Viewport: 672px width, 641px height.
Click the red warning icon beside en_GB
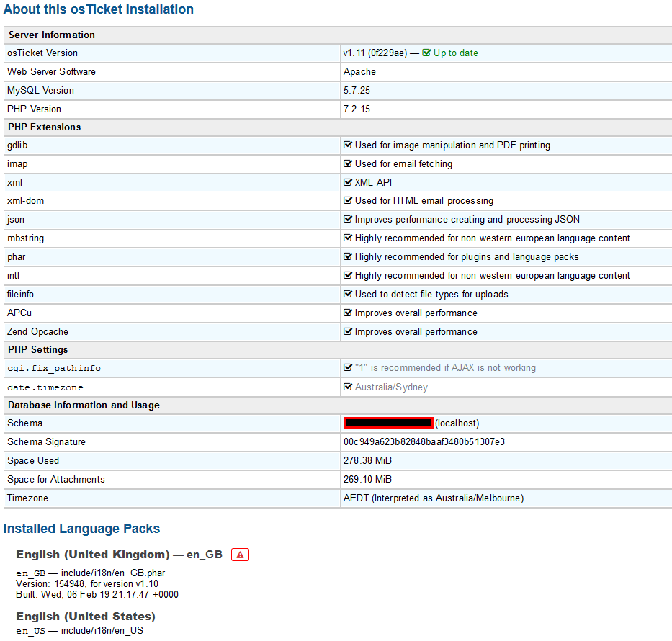click(x=240, y=555)
